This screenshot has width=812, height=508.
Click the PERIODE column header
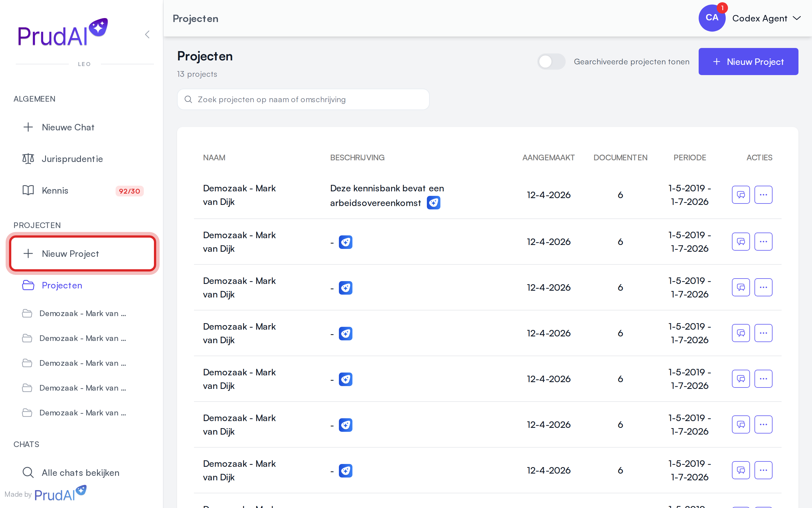(690, 157)
